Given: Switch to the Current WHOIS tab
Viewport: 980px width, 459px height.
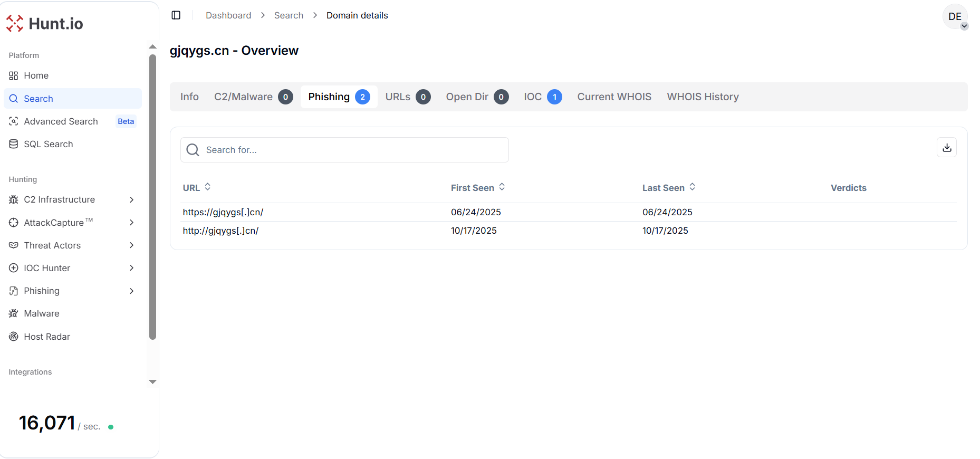Looking at the screenshot, I should pyautogui.click(x=614, y=97).
